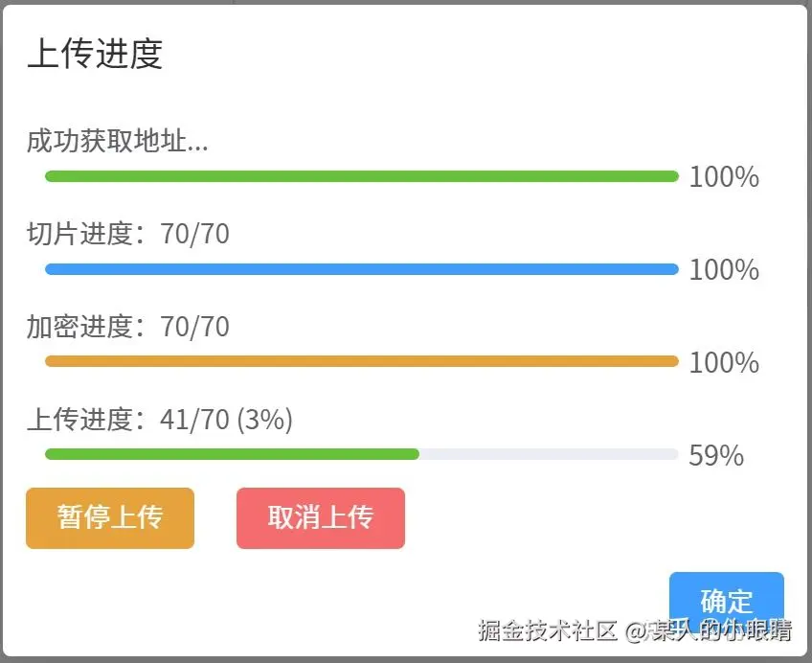
Task: Click the 暂停上传 button
Action: (110, 518)
